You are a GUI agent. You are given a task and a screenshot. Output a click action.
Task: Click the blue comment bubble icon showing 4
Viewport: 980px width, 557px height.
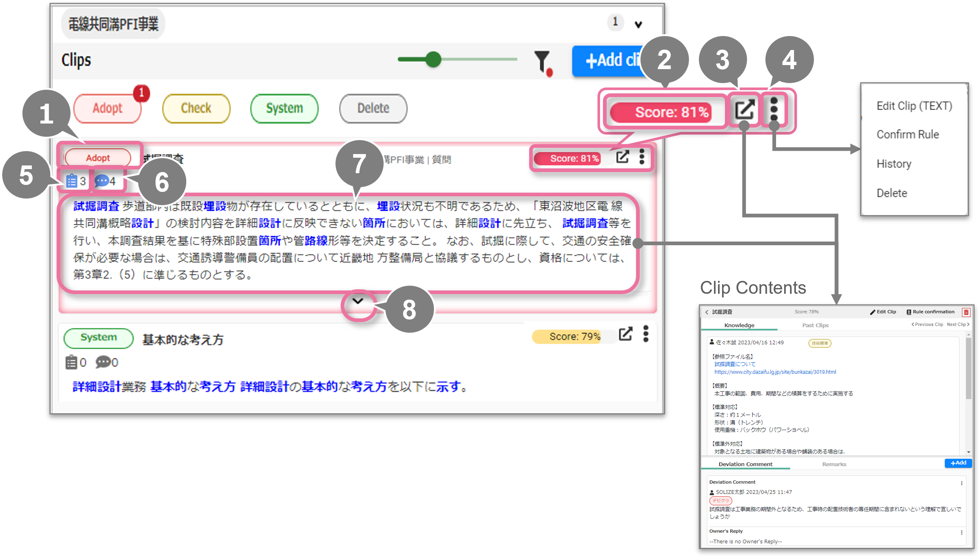[102, 181]
